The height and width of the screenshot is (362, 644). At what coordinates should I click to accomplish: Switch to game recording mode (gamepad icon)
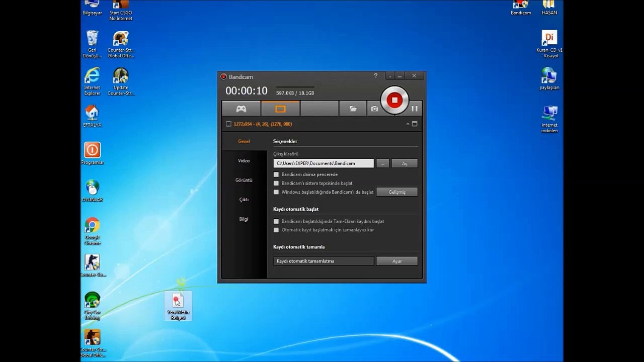(x=242, y=109)
